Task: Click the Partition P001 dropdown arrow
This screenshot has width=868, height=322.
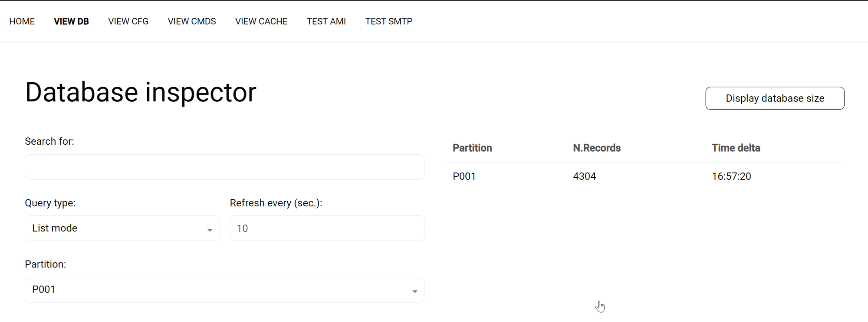Action: tap(415, 291)
